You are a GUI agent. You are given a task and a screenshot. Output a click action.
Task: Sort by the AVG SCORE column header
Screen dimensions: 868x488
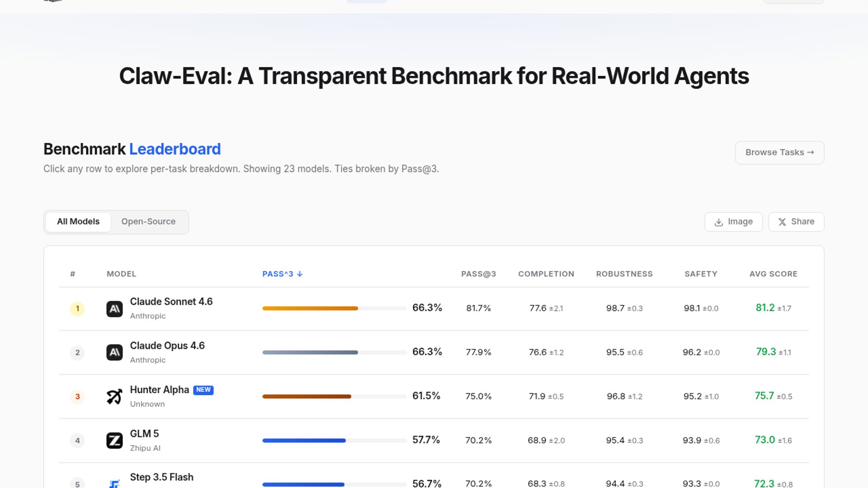pyautogui.click(x=773, y=274)
